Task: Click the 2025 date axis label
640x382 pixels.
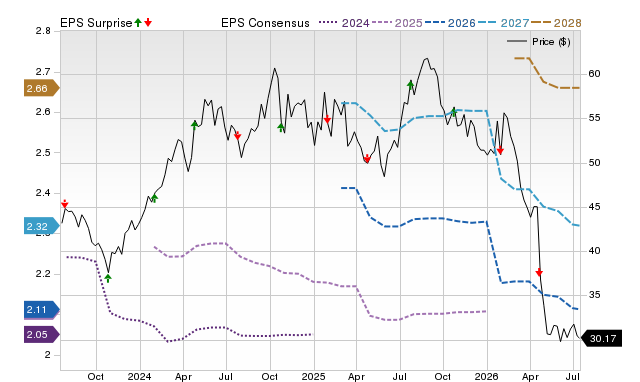Action: (x=313, y=376)
